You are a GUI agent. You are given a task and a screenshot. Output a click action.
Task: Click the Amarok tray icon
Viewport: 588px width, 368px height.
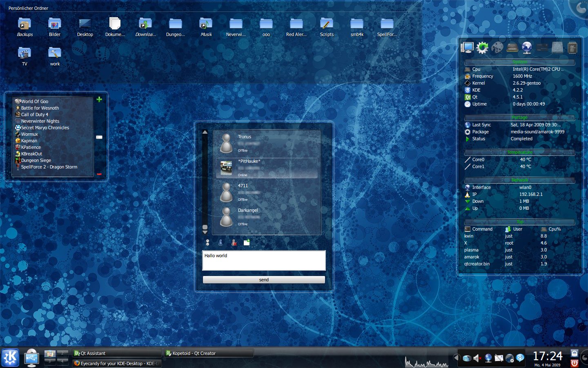(509, 359)
